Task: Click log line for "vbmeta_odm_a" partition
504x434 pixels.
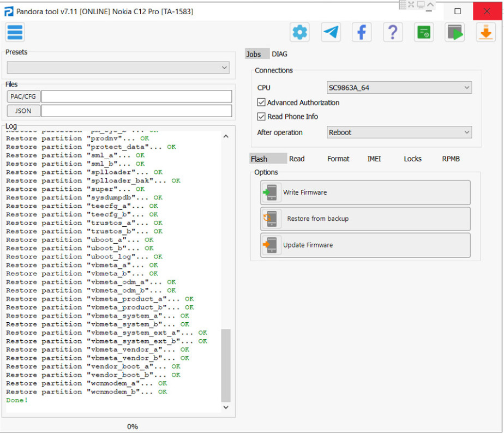Action: (91, 282)
